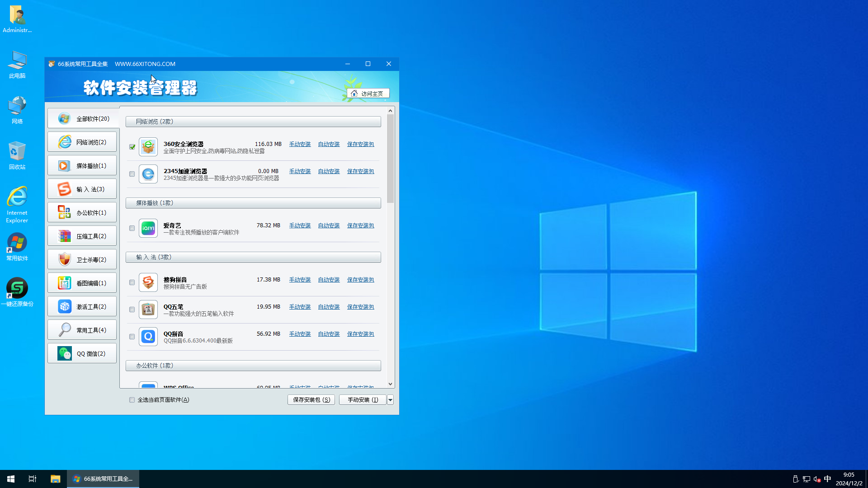Screen dimensions: 868x488
Task: Select QQ 微信(2) category tab
Action: click(82, 353)
